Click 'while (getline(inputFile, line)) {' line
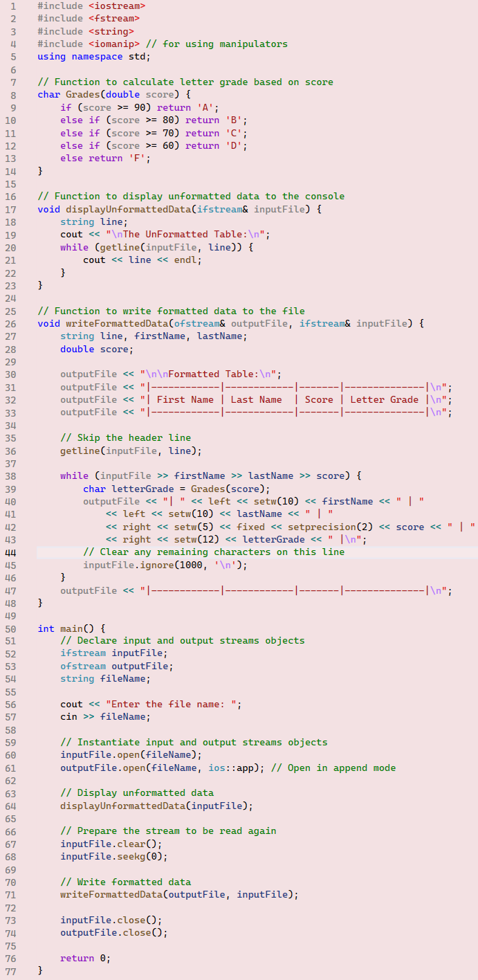Screen dimensions: 478x980 pyautogui.click(x=157, y=247)
